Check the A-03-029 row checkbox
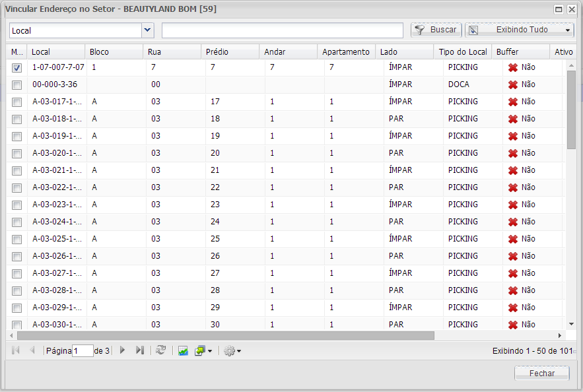 [17, 308]
